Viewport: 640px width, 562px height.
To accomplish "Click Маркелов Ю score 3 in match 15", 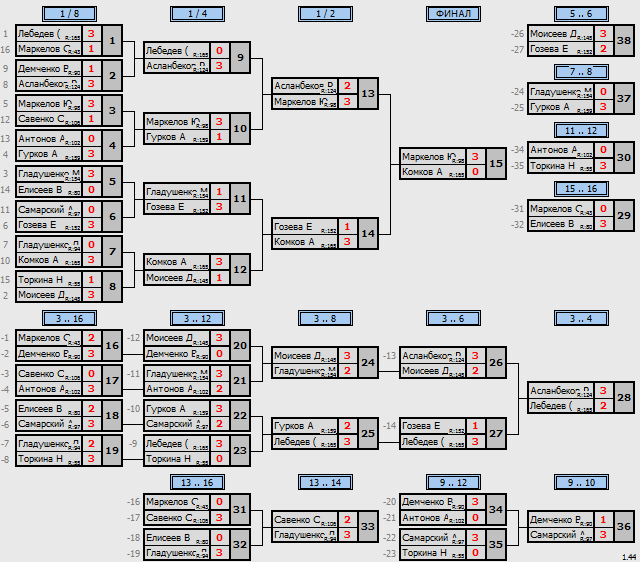I will click(x=475, y=157).
